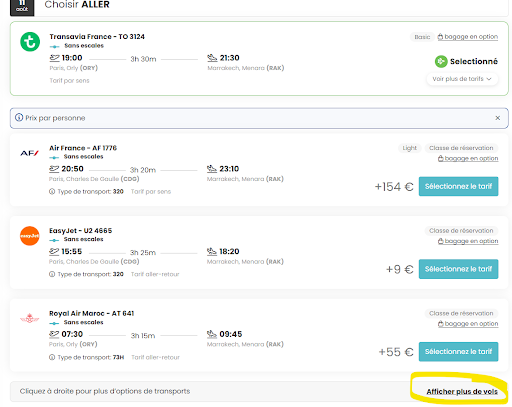Click the Royal Air Maroc logo
Image resolution: width=512 pixels, height=407 pixels.
point(30,318)
